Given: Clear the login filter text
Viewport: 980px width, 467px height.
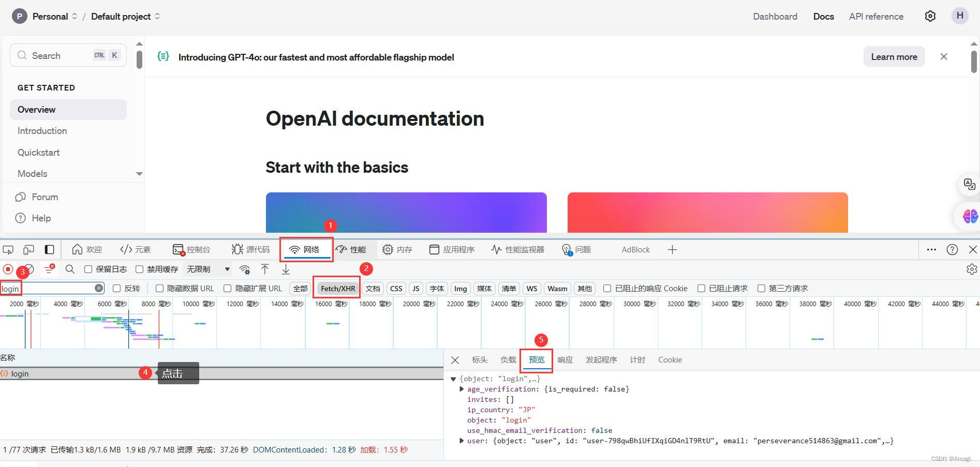Looking at the screenshot, I should (98, 288).
